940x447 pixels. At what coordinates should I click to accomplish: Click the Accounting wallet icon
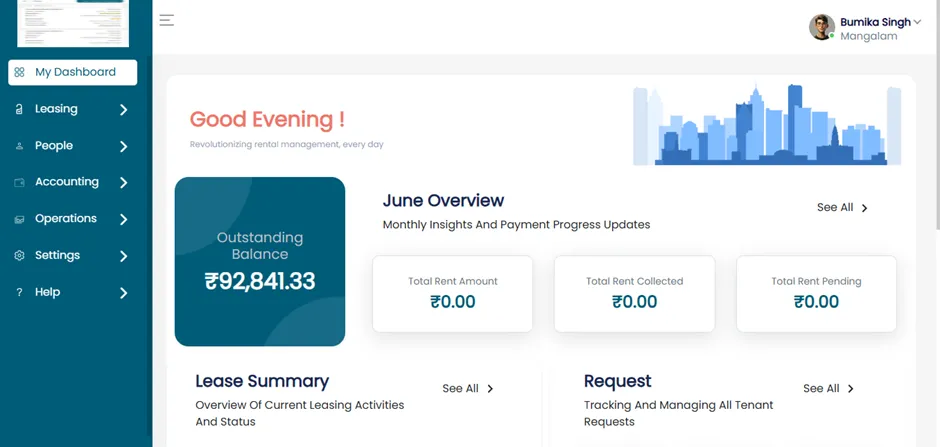click(19, 183)
